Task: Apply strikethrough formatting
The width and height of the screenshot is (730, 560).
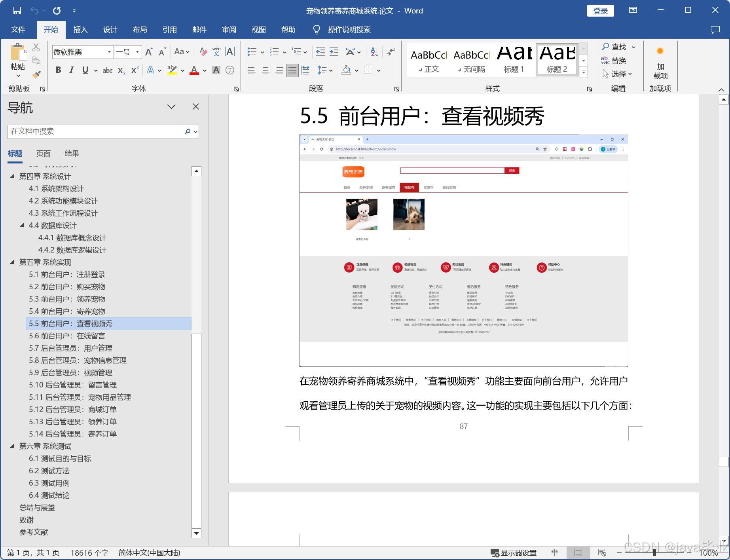Action: [107, 70]
